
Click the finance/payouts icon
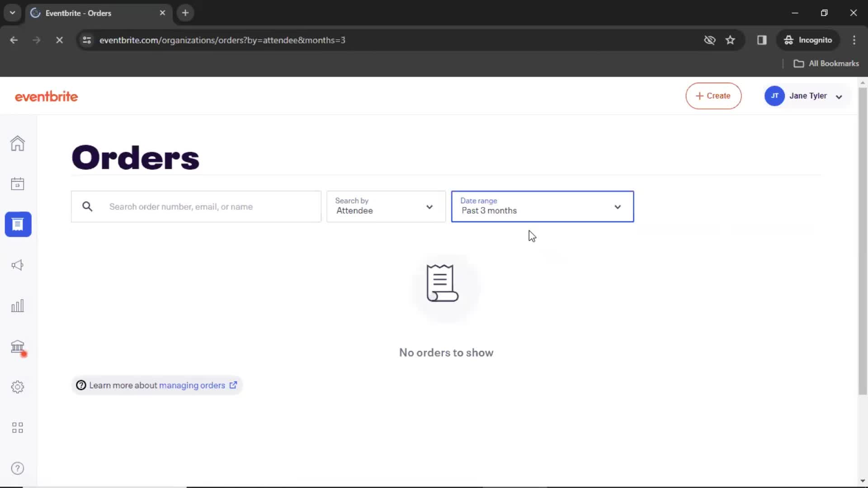click(x=17, y=347)
